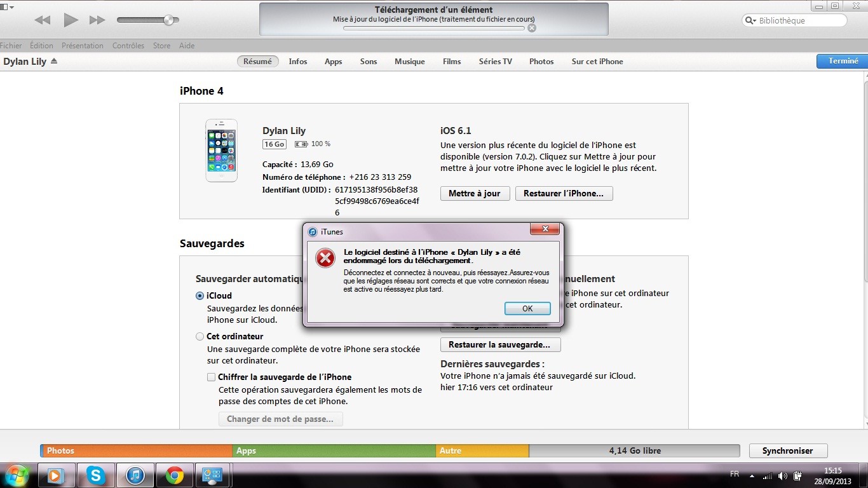Click the rewind previous track button
This screenshot has width=868, height=488.
click(x=43, y=20)
